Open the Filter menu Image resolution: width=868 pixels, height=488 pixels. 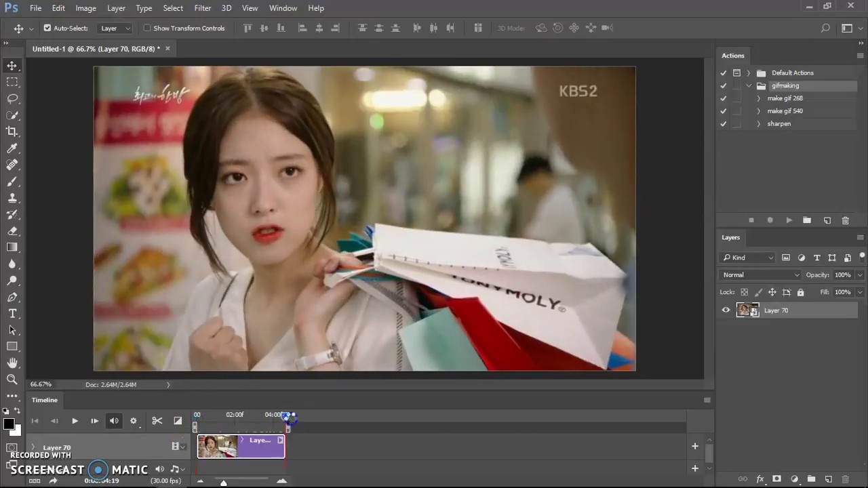[203, 8]
